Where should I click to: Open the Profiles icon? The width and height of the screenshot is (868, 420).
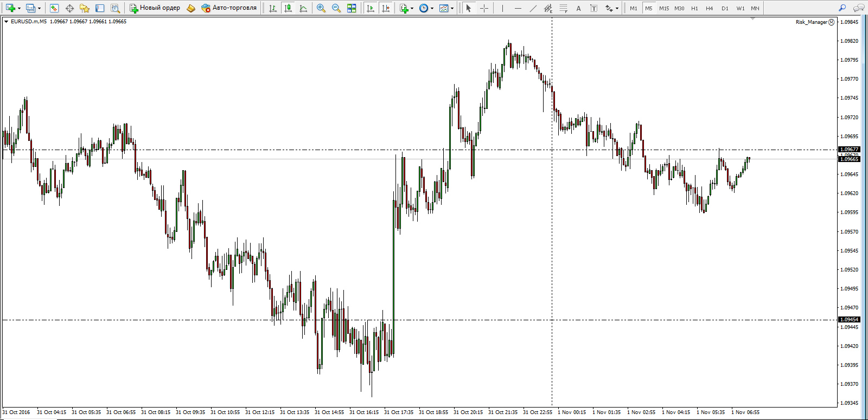(x=30, y=8)
